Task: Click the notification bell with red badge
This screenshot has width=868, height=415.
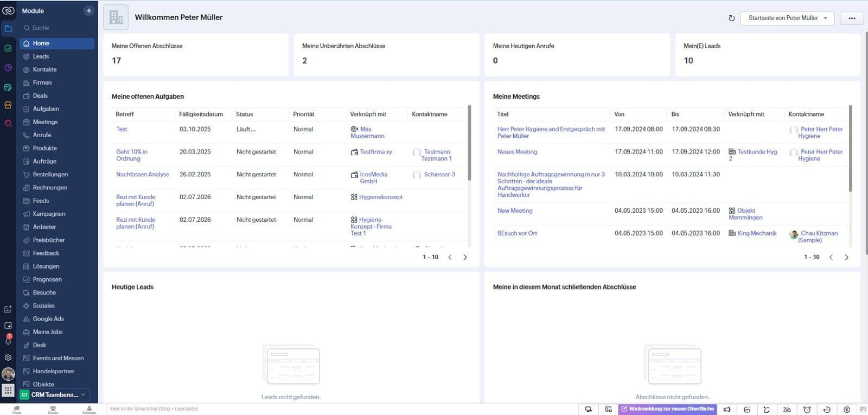Action: click(8, 341)
